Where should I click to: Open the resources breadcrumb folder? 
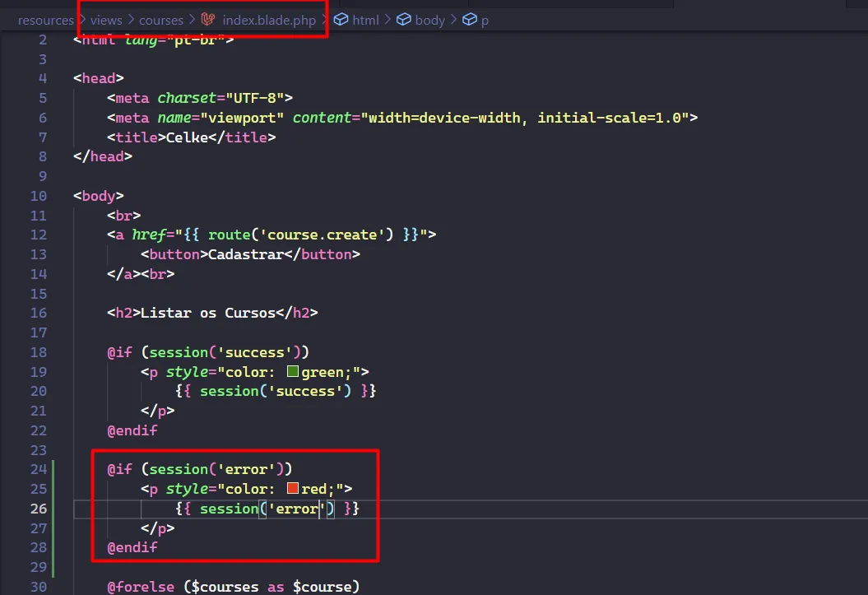(45, 20)
